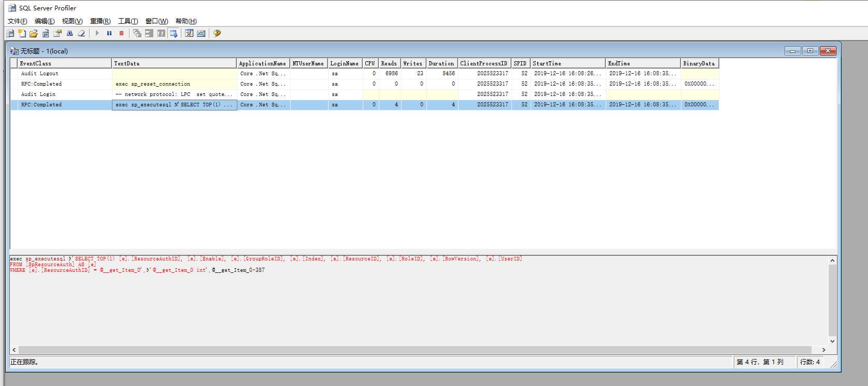Open the 视图(V) menu

click(x=72, y=21)
